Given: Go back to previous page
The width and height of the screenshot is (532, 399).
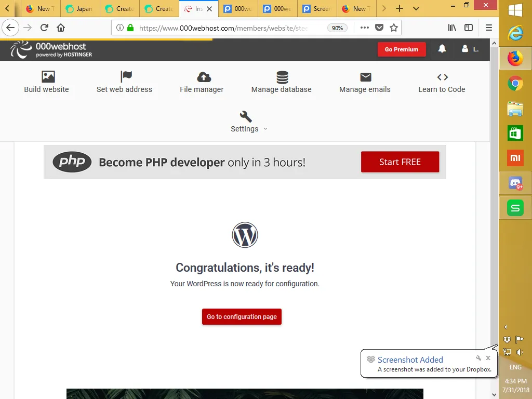Looking at the screenshot, I should click(10, 28).
